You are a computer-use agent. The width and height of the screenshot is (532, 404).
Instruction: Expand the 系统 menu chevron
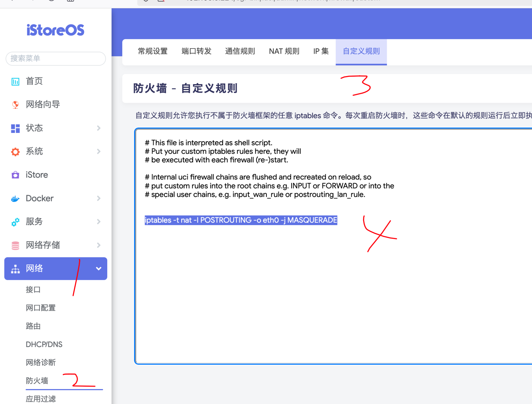(x=99, y=151)
